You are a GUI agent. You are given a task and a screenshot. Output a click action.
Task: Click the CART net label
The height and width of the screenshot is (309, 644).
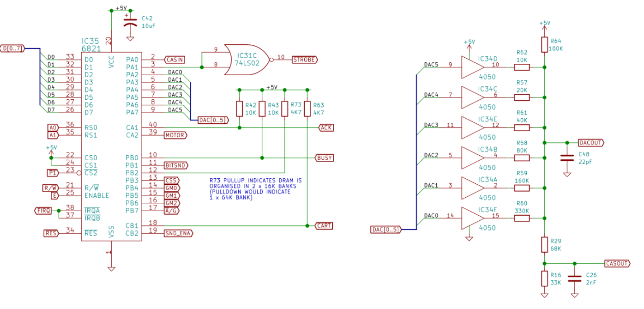click(325, 226)
